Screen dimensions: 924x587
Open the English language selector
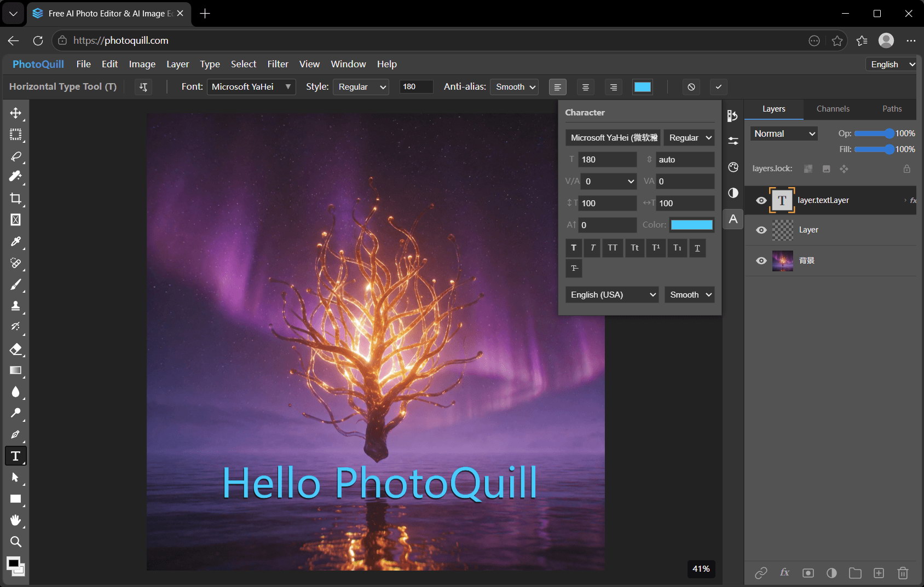pyautogui.click(x=891, y=64)
